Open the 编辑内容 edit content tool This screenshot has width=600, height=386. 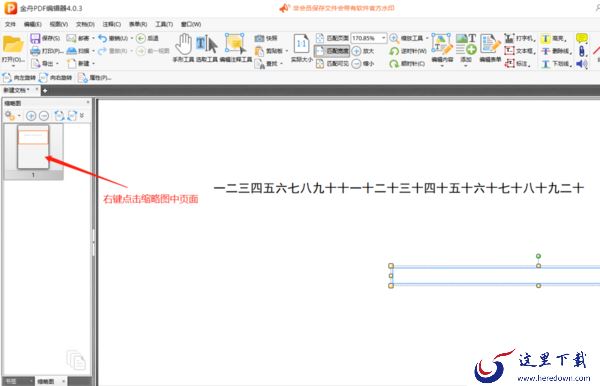[x=442, y=48]
